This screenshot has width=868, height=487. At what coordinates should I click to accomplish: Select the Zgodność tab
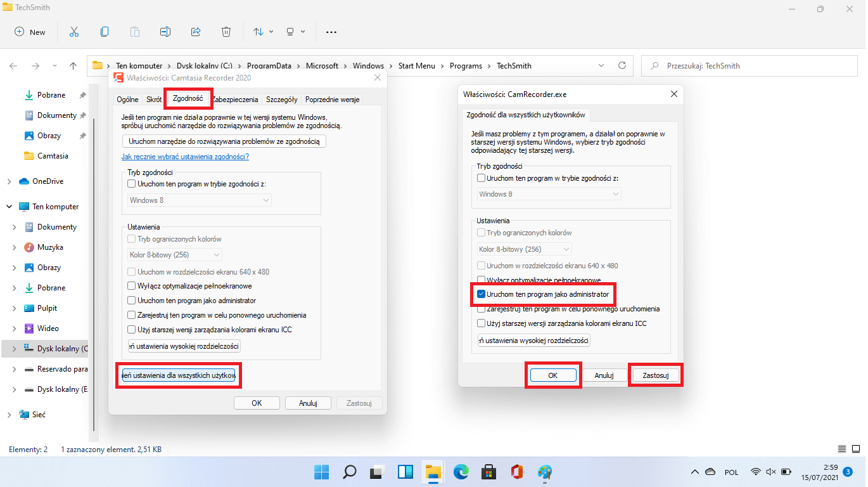click(188, 99)
